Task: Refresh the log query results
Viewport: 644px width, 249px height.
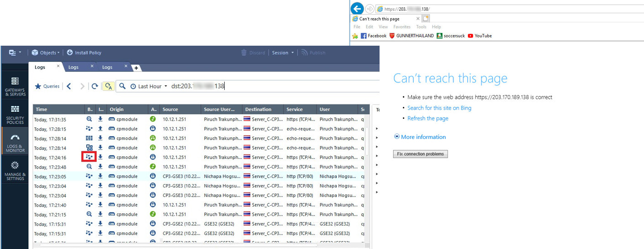Action: point(95,86)
